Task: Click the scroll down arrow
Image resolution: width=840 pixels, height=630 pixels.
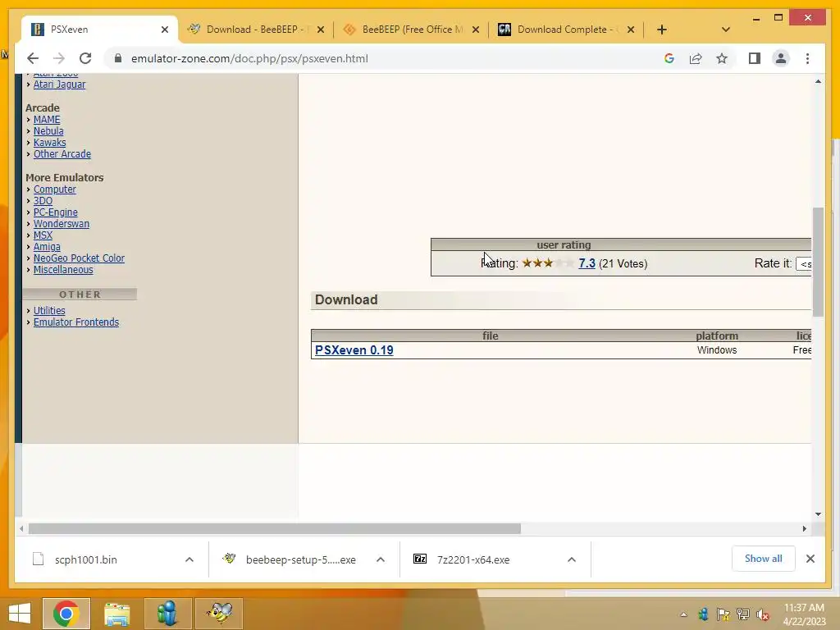Action: (x=818, y=514)
